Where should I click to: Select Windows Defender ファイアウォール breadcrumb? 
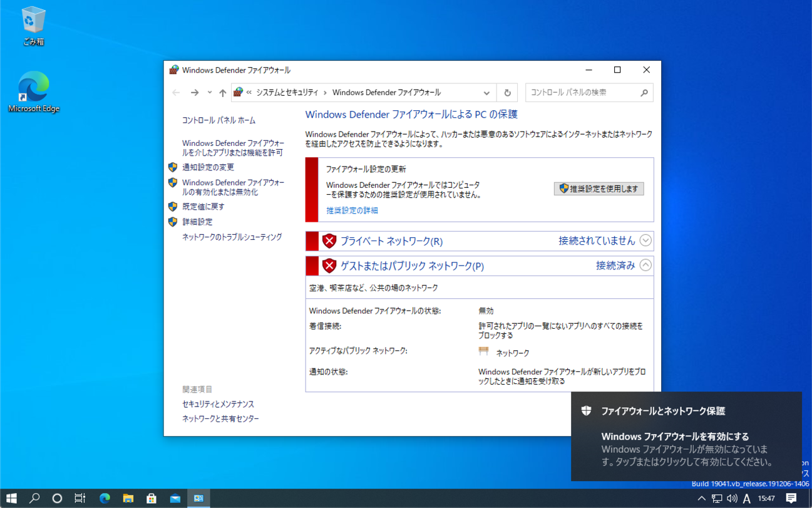point(386,93)
